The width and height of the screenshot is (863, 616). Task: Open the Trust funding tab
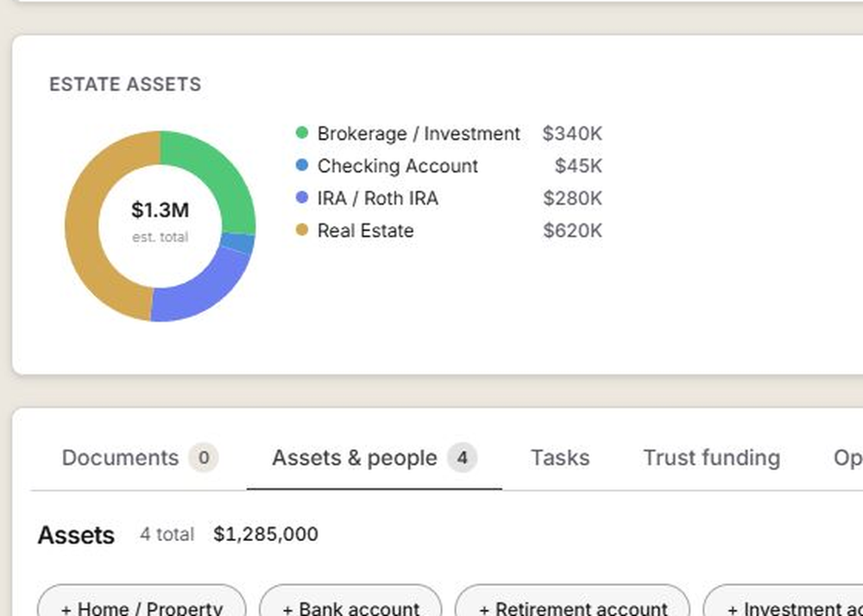(712, 457)
